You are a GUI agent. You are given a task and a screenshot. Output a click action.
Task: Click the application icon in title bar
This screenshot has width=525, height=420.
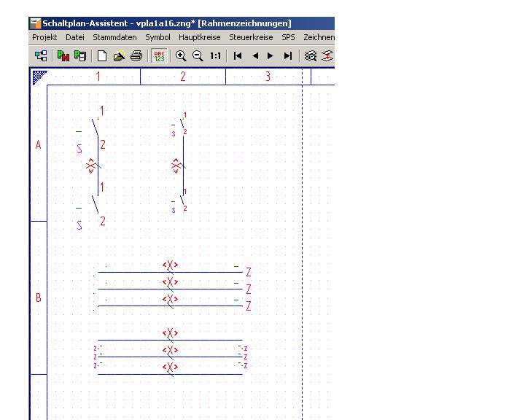[35, 23]
